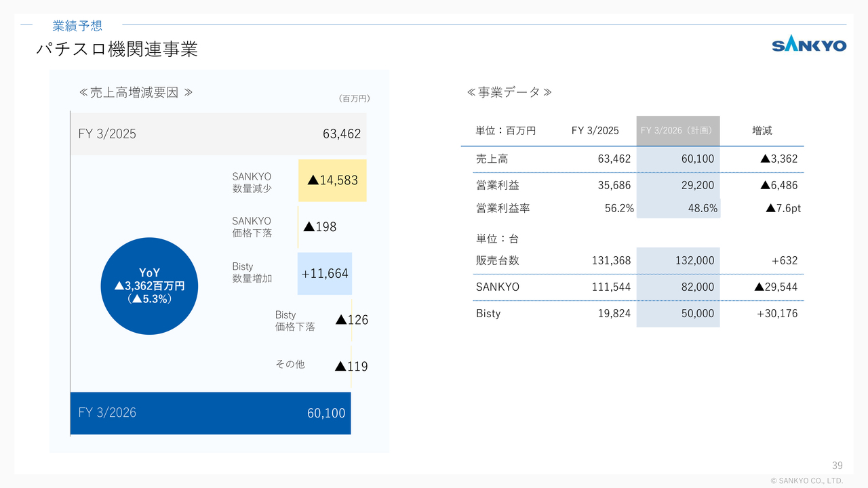Click the 132,000 cell
This screenshot has height=488, width=868.
tap(694, 260)
